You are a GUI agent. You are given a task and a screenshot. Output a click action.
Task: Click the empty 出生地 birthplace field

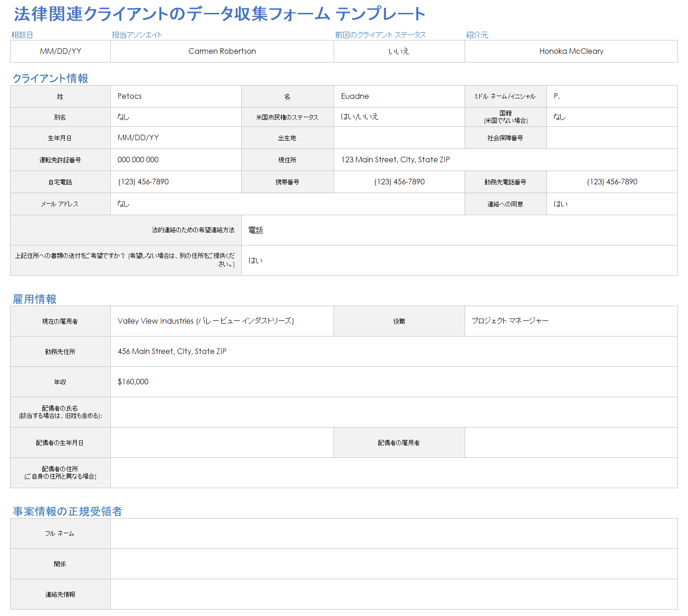pyautogui.click(x=399, y=137)
